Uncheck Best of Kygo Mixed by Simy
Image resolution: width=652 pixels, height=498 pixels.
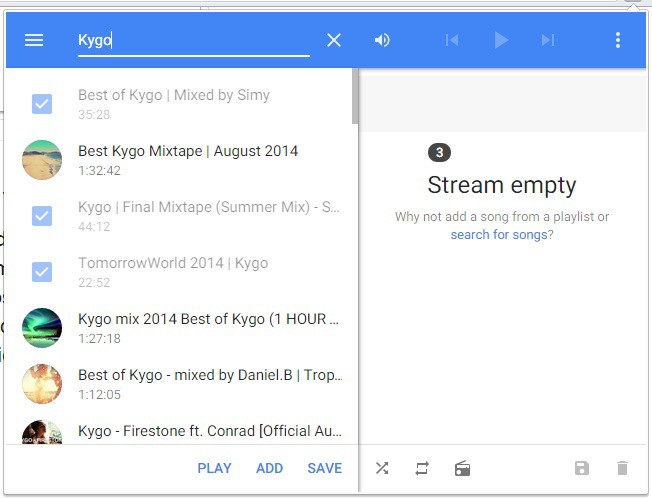click(42, 104)
